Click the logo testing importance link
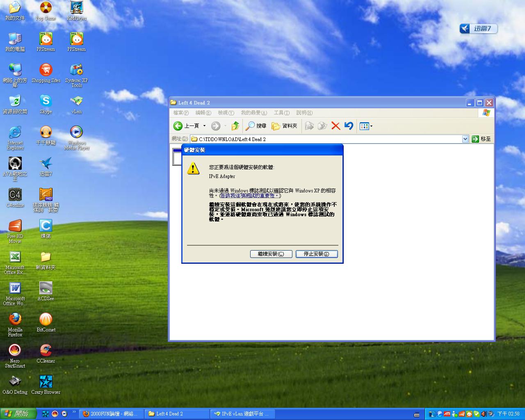The height and width of the screenshot is (420, 525). coord(250,196)
